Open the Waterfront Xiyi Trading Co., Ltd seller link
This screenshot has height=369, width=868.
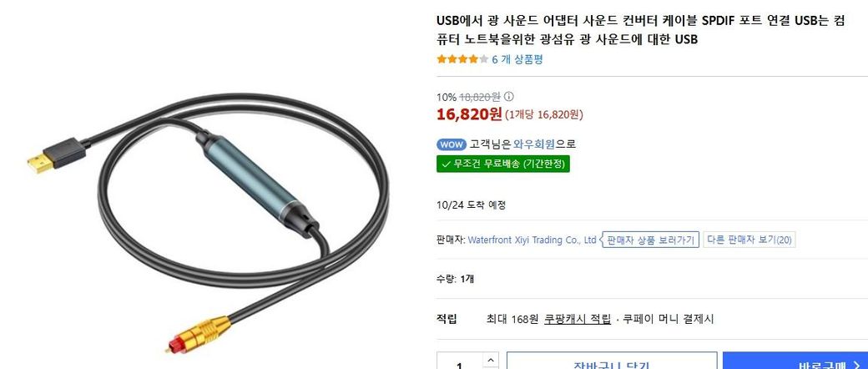[532, 240]
